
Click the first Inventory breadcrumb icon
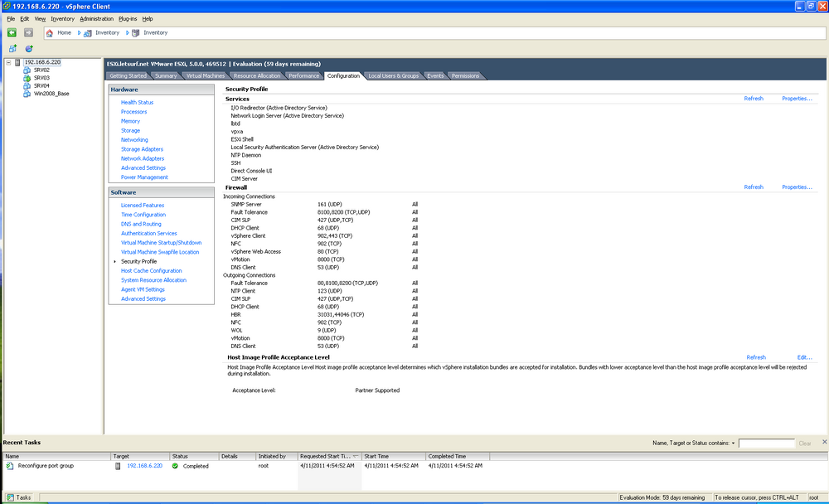88,33
